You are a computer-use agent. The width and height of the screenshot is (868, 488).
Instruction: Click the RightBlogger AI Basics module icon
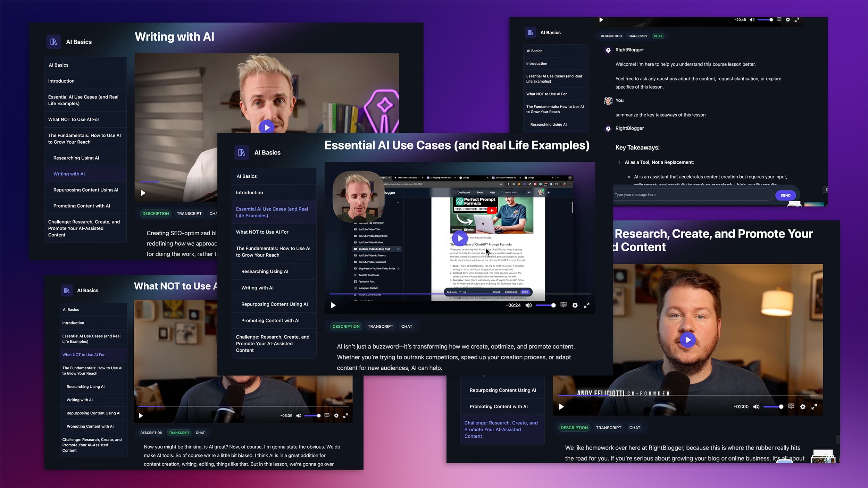pos(54,42)
